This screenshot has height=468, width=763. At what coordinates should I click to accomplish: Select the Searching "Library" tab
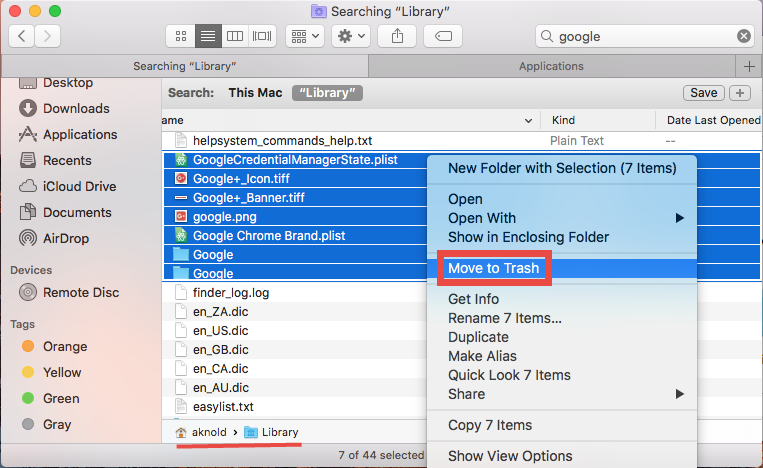tap(185, 66)
